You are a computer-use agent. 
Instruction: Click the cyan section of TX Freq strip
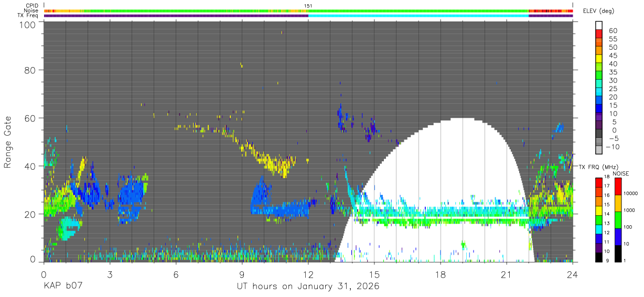418,16
